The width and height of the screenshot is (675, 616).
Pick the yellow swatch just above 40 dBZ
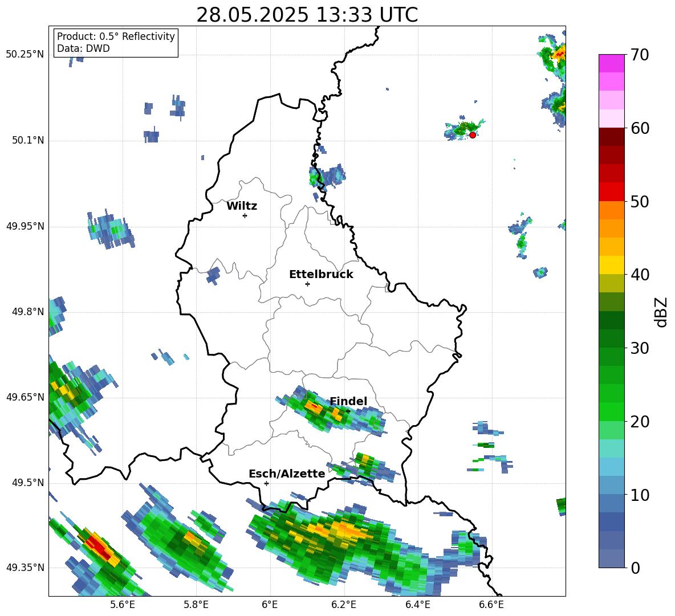(611, 265)
